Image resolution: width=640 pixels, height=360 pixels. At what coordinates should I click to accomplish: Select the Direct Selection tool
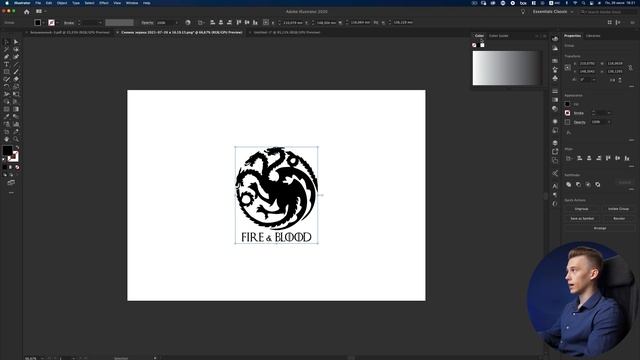pyautogui.click(x=16, y=42)
